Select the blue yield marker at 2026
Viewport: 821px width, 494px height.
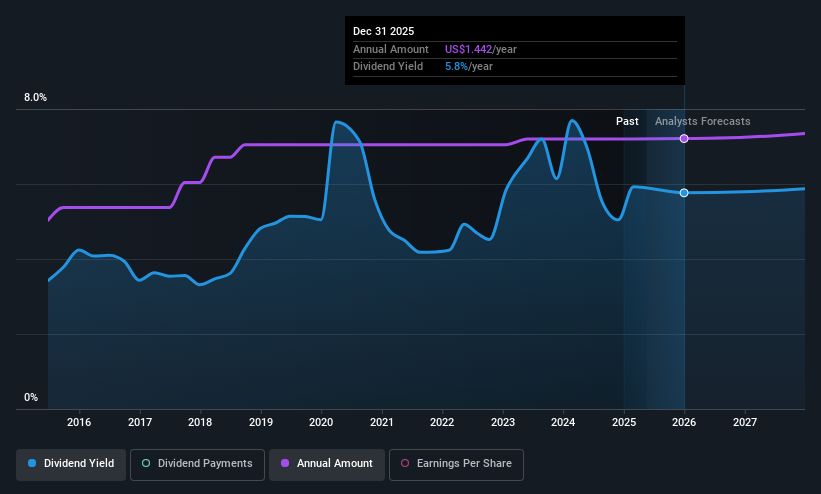click(684, 193)
